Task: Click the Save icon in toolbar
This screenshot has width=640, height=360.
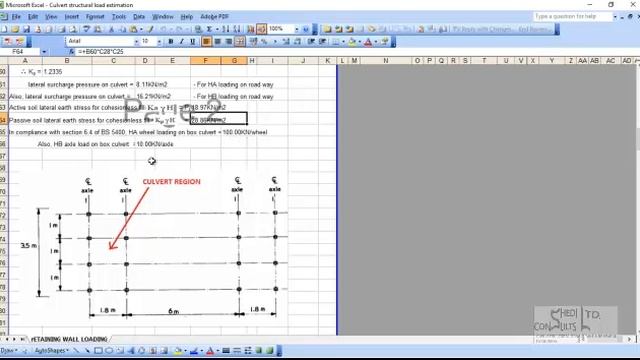Action: pos(27,29)
